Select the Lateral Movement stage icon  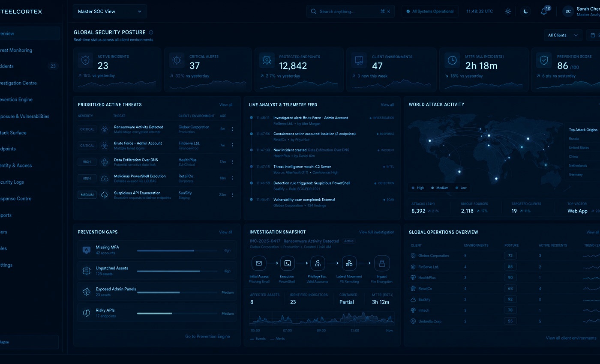(349, 263)
